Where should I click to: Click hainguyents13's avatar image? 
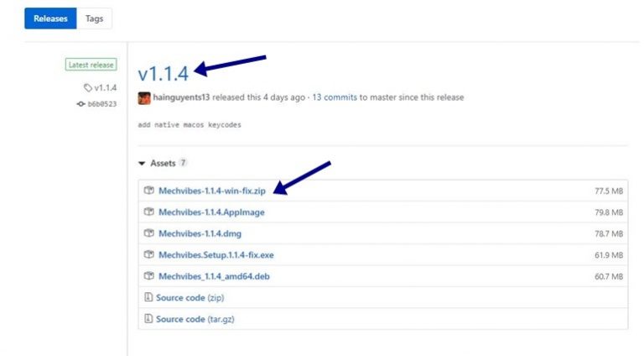pos(144,97)
